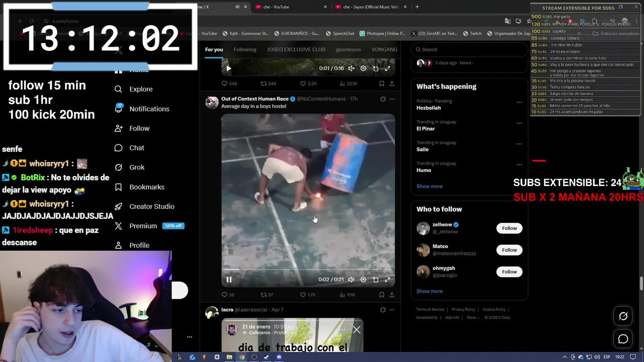Play the 0:01 / 0:16 video

229,68
